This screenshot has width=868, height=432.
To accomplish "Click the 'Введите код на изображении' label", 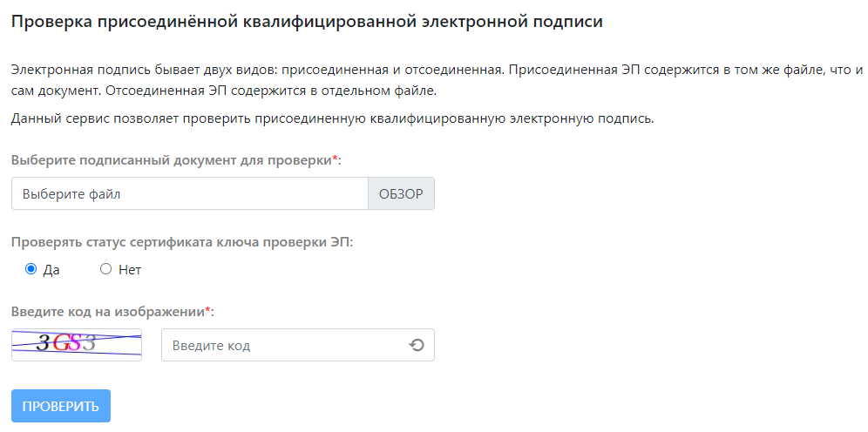I will (x=108, y=311).
